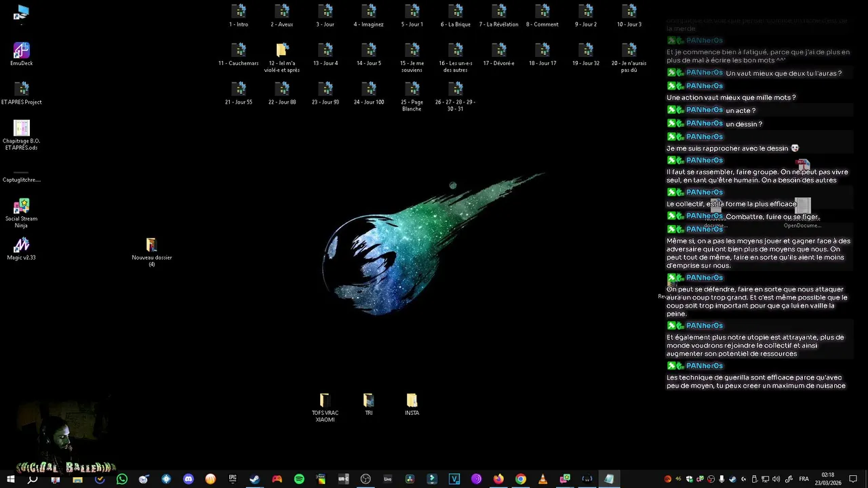Open the volume speaker tray icon
Image resolution: width=868 pixels, height=488 pixels.
click(x=776, y=479)
